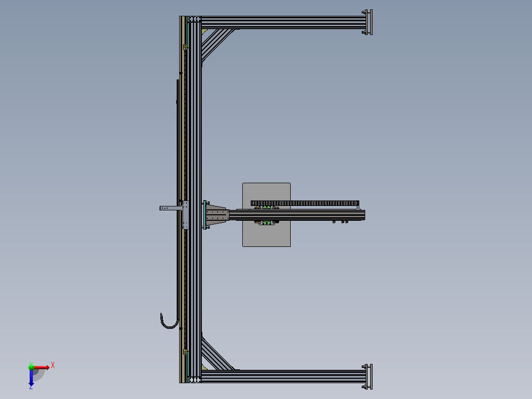This screenshot has height=399, width=532.
Task: Select the black toothed cable chain above the arm
Action: [x=304, y=203]
